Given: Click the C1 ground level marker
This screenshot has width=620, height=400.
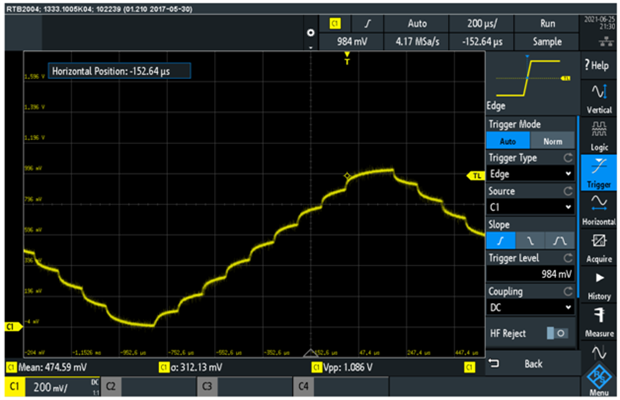Looking at the screenshot, I should [13, 326].
